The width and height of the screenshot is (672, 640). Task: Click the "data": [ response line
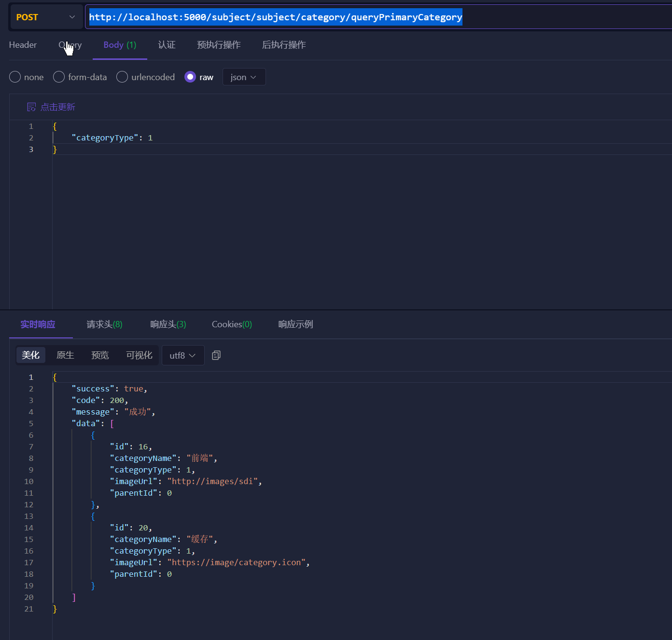pyautogui.click(x=93, y=423)
